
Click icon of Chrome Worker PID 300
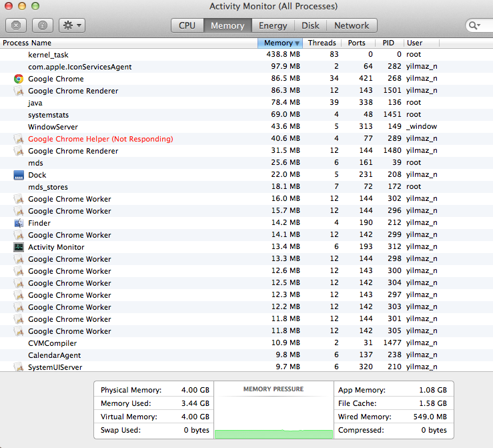coord(19,271)
